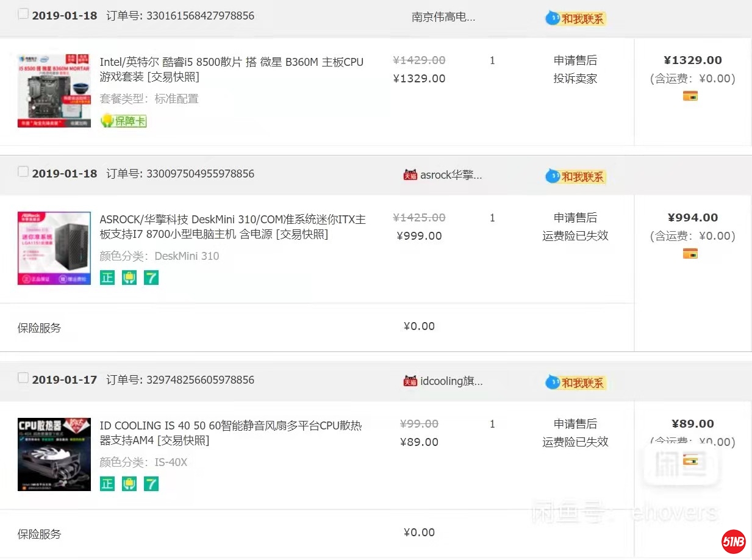Select the checkbox for order 330161568427978856
This screenshot has height=560, width=752.
23,14
